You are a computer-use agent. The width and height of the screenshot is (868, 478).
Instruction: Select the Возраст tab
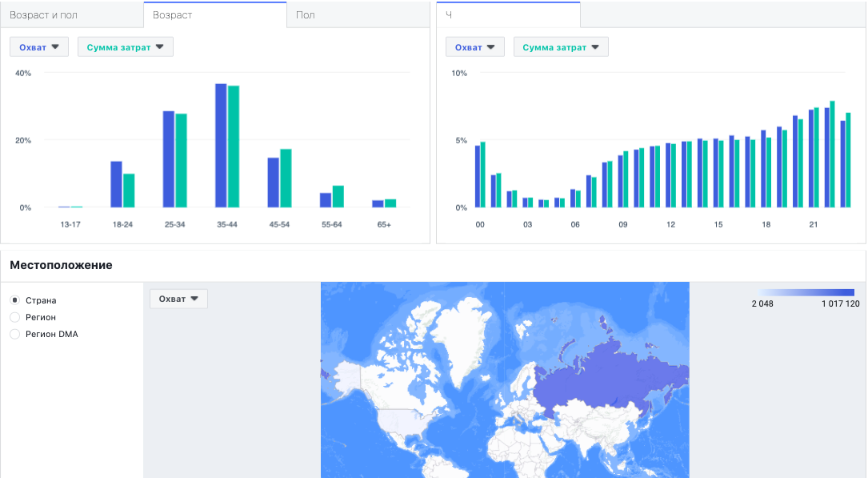click(215, 15)
